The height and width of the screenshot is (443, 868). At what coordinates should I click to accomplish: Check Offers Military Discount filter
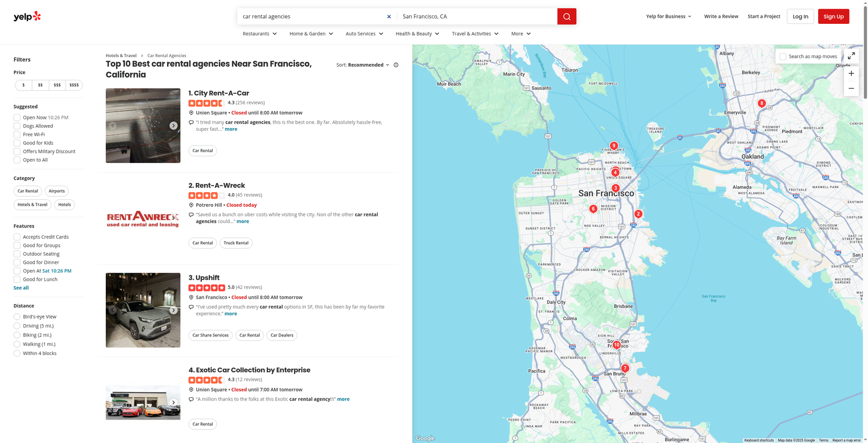17,151
